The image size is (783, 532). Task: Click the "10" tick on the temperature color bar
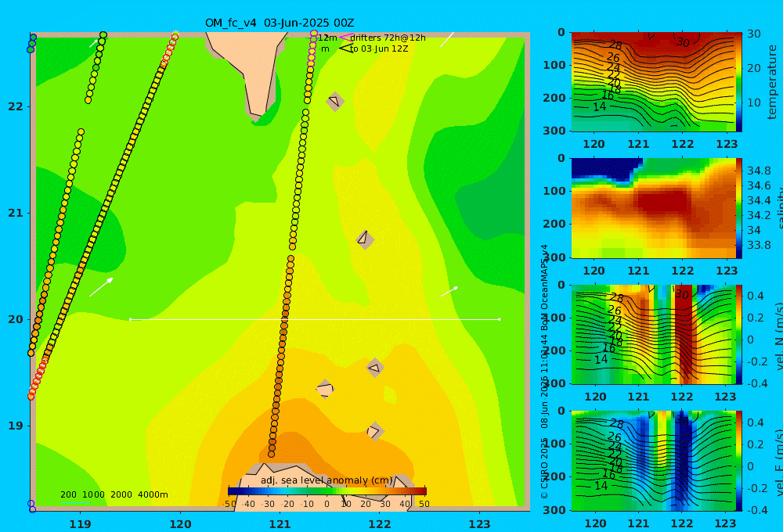point(753,102)
